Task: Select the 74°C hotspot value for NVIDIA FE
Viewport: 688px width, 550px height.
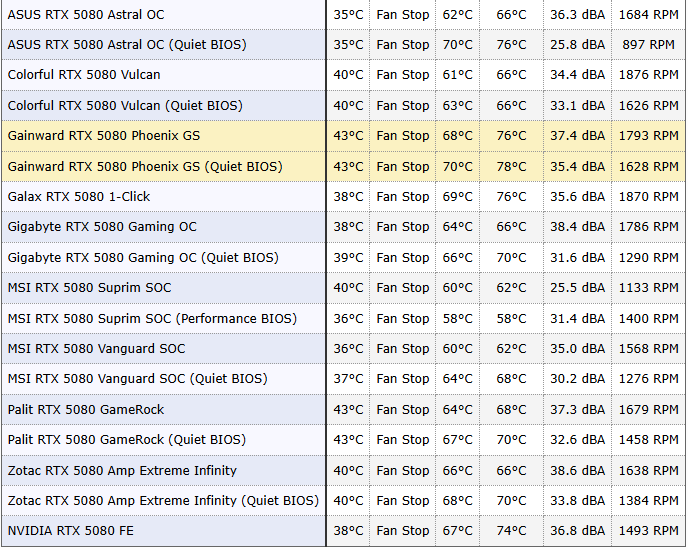Action: click(511, 531)
